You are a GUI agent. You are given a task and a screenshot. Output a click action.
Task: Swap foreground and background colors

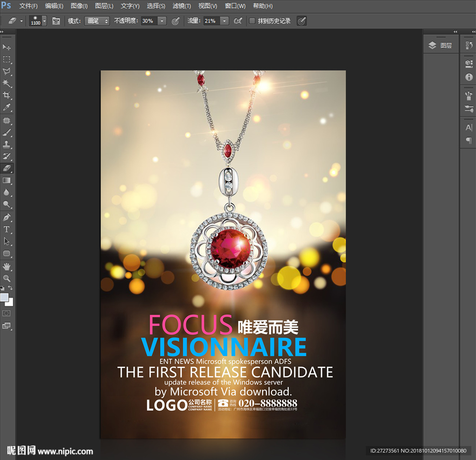point(11,288)
